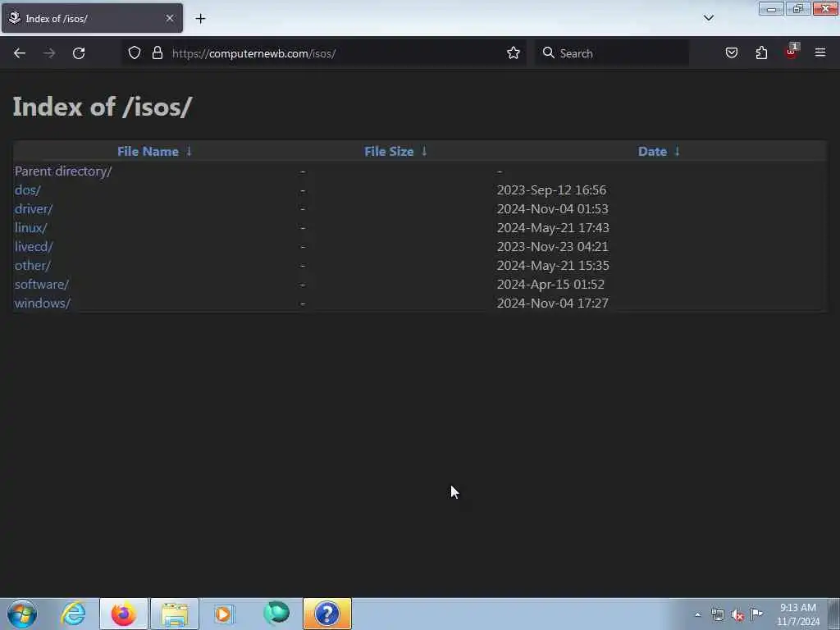Click sort arrow next to File Name

point(189,152)
